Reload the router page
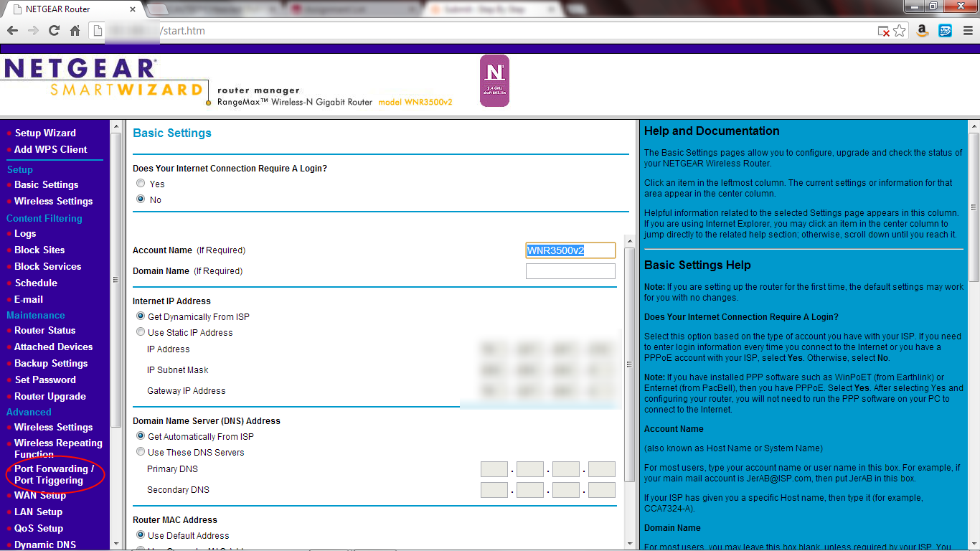980x551 pixels. point(54,31)
